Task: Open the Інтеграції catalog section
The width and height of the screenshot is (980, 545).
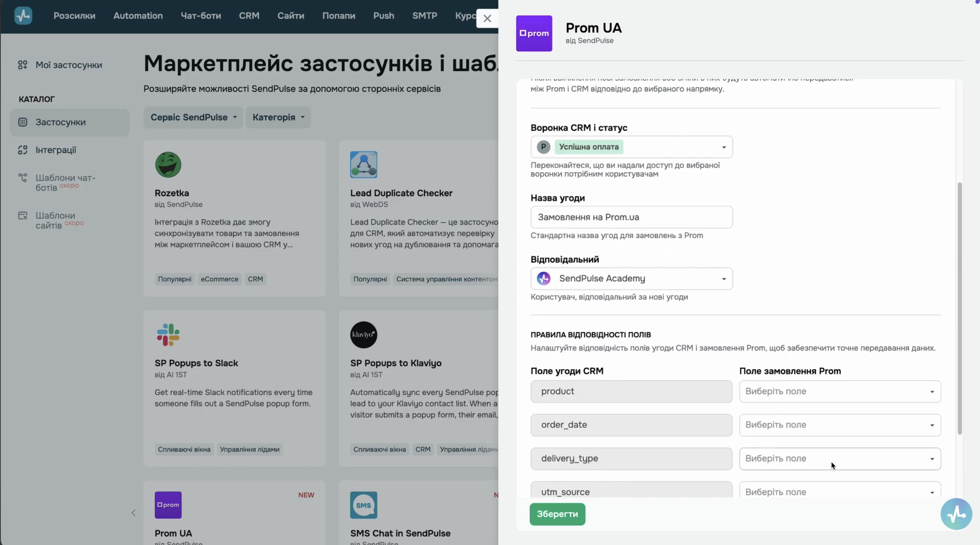Action: point(56,150)
